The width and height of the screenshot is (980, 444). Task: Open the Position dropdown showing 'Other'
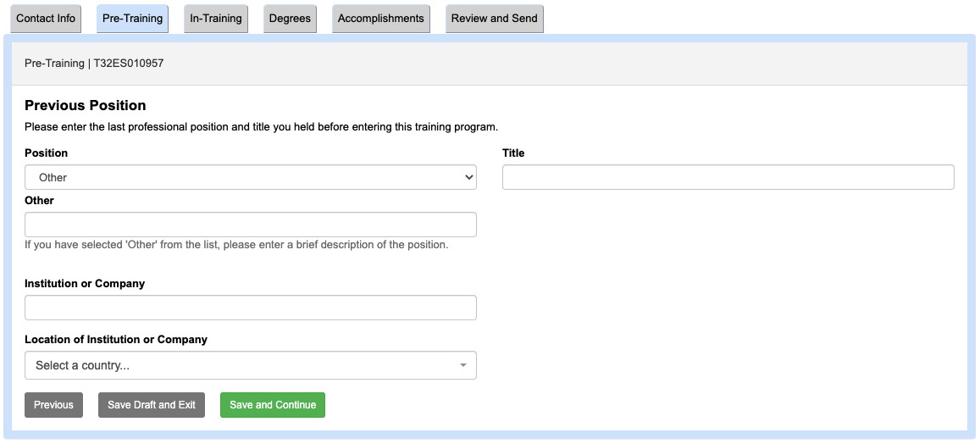click(251, 177)
